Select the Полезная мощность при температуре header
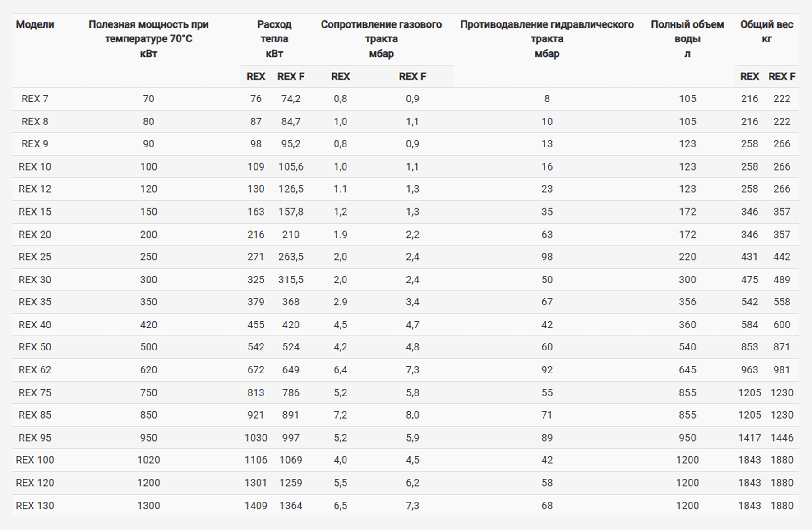Viewport: 812px width, 530px height. coord(148,39)
